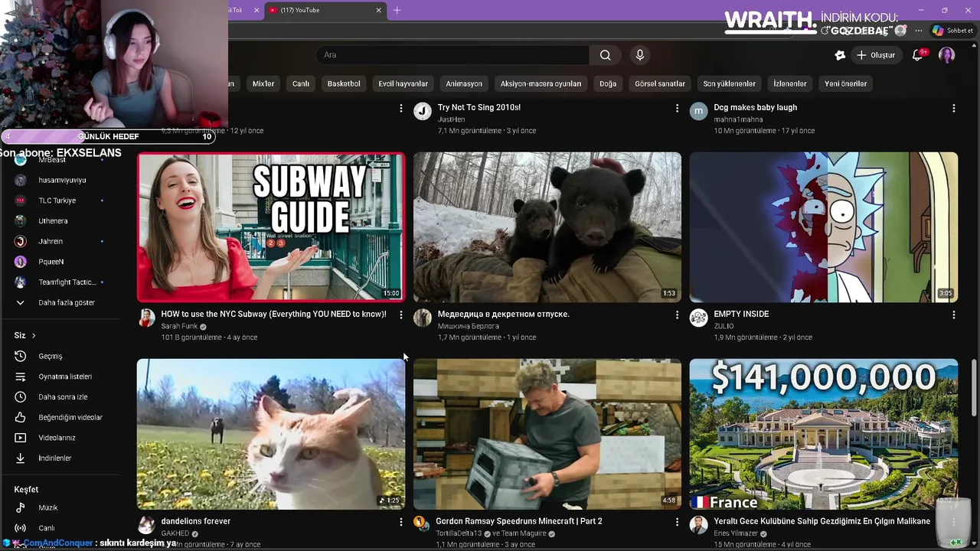Open the cat dandelions forever thumbnail

(x=271, y=434)
